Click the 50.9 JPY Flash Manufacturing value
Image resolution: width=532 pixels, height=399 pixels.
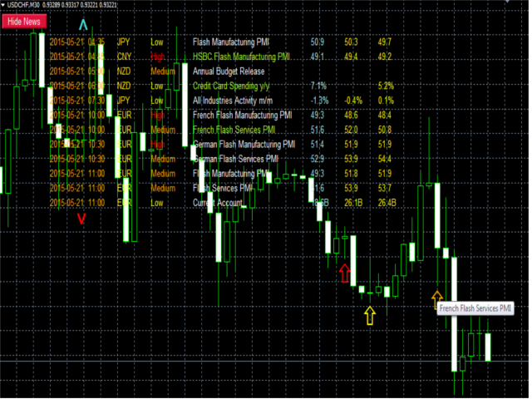(318, 42)
